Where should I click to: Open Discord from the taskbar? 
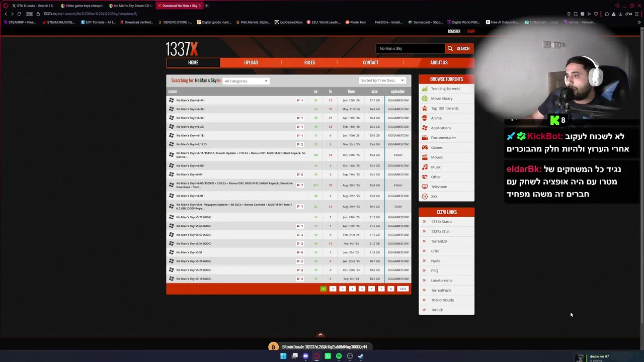coord(305,356)
